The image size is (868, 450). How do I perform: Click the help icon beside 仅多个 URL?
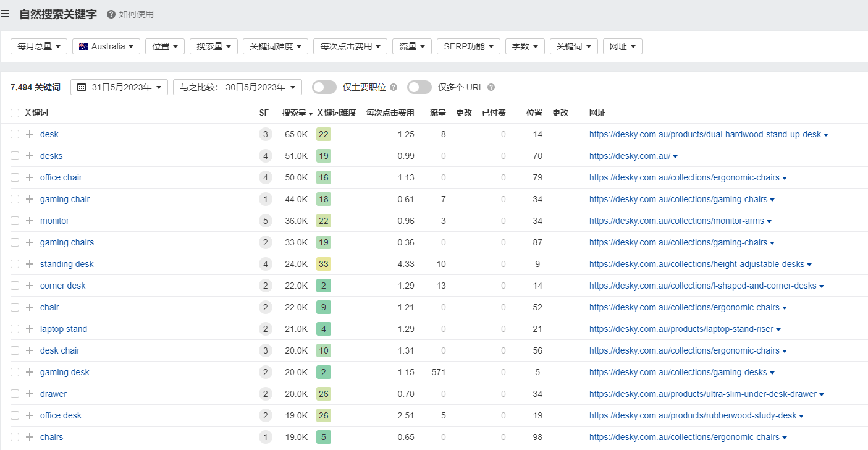[x=491, y=88]
